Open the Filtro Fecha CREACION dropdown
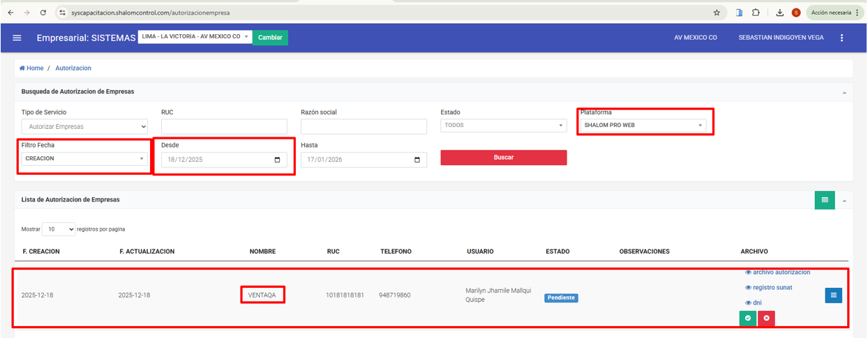868x338 pixels. [83, 158]
